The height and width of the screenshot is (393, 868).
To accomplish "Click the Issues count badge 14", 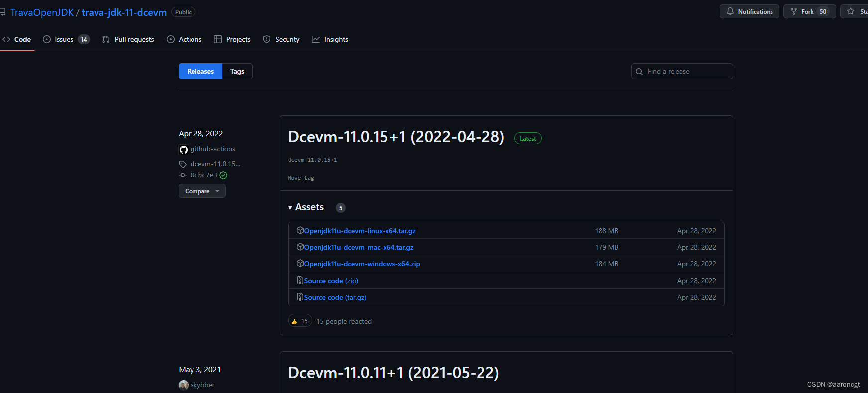I will [84, 39].
